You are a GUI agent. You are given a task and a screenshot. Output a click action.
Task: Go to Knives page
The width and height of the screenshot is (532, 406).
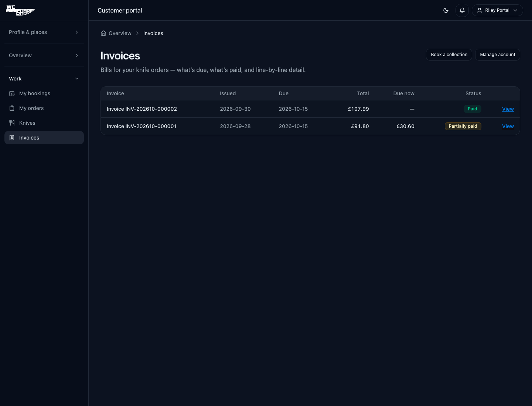44,123
